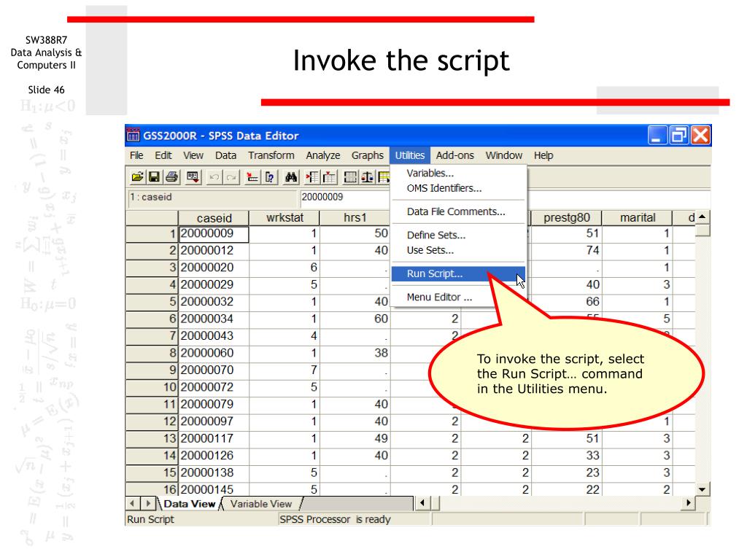The height and width of the screenshot is (560, 747).
Task: Choose Use Sets... in the Utilities menu
Action: [x=458, y=250]
